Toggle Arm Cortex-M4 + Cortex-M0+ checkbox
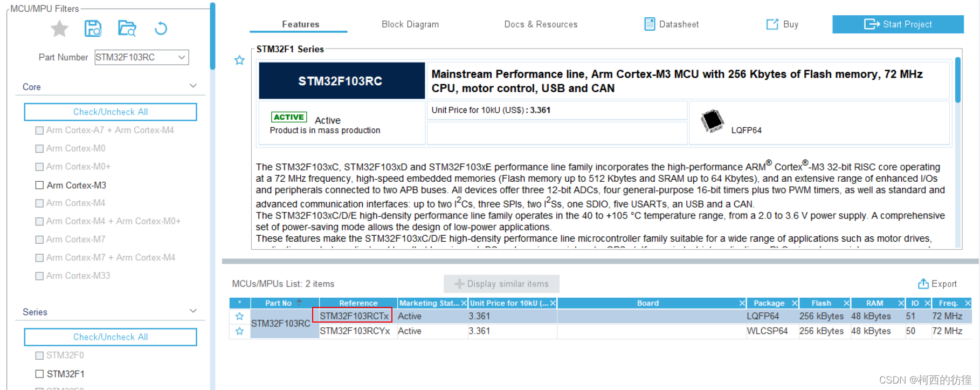This screenshot has width=980, height=390. (x=39, y=221)
